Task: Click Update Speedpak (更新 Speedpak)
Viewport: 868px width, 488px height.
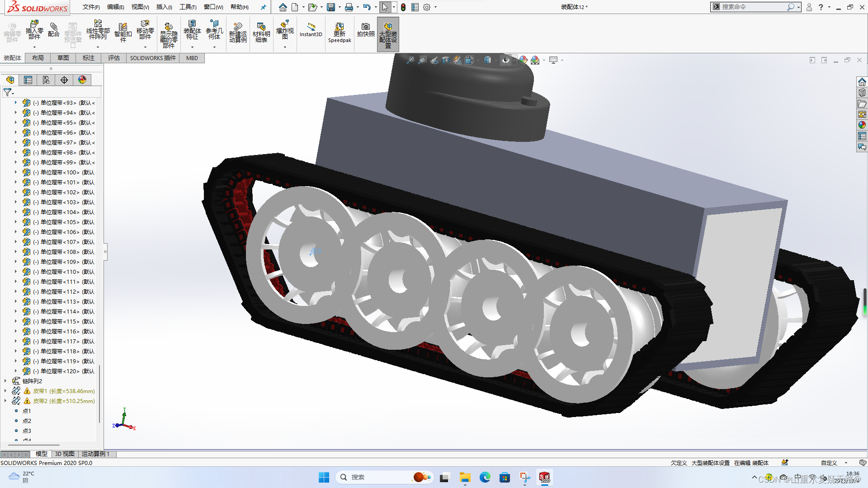Action: pos(340,33)
